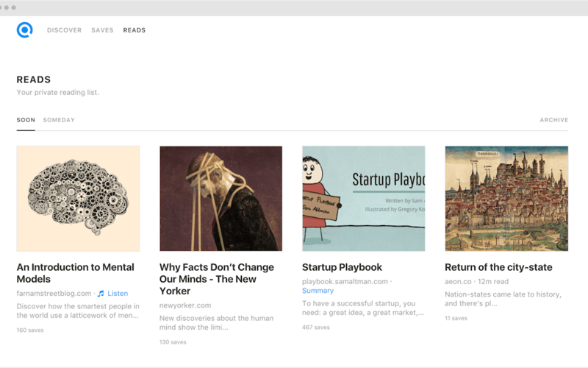Click '467 saves' under Startup Playbook
This screenshot has height=368, width=588.
click(x=316, y=327)
